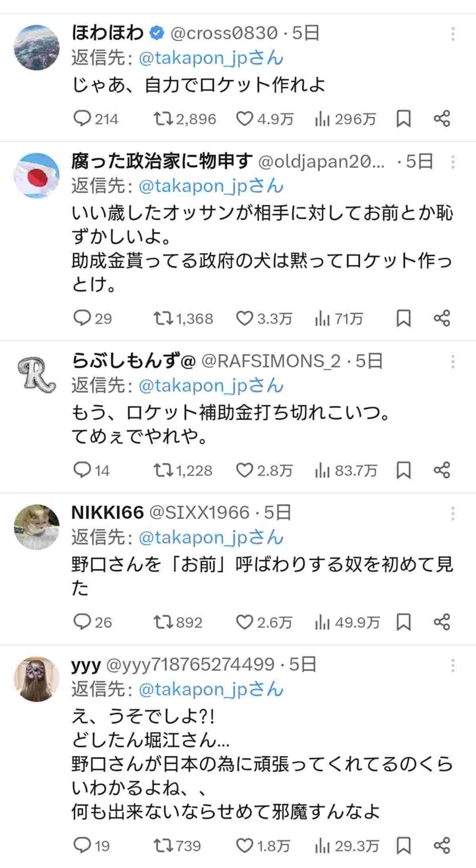
Task: Open the @SIXX1966 profile handle
Action: 199,512
